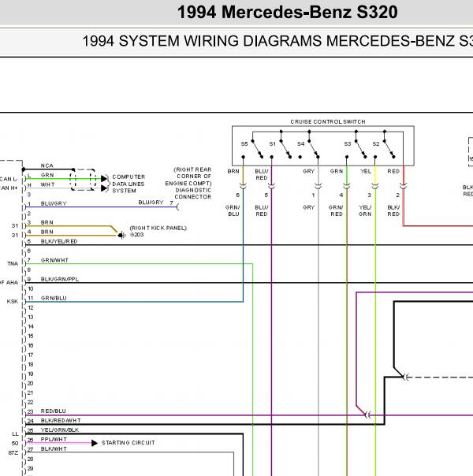This screenshot has width=473, height=476.
Task: Click the 'G203' ground label
Action: coord(136,235)
